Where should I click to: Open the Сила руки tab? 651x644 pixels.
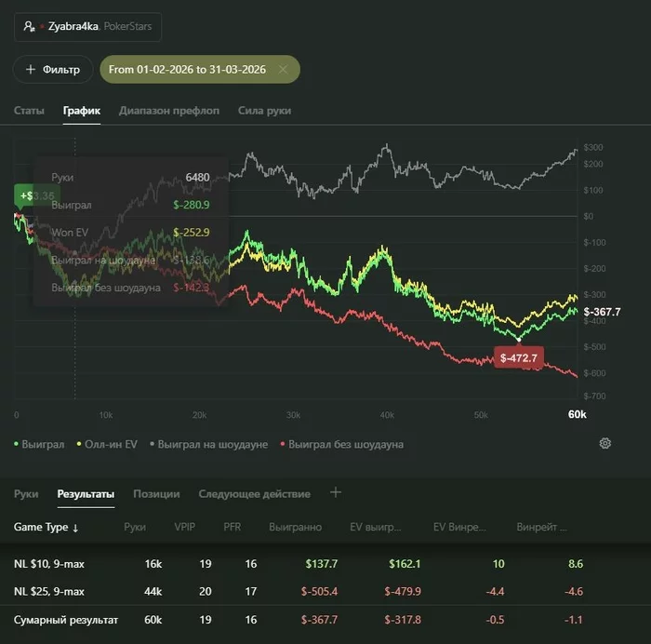click(x=264, y=111)
